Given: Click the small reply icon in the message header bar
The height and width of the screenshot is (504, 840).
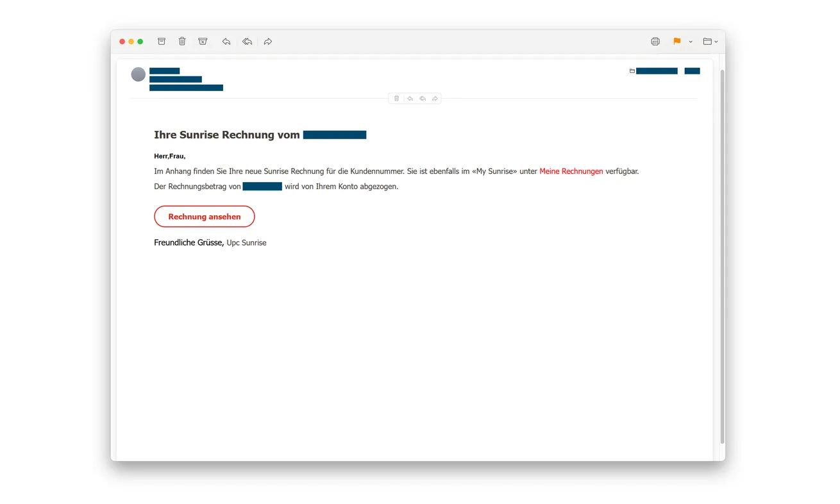Looking at the screenshot, I should click(410, 99).
